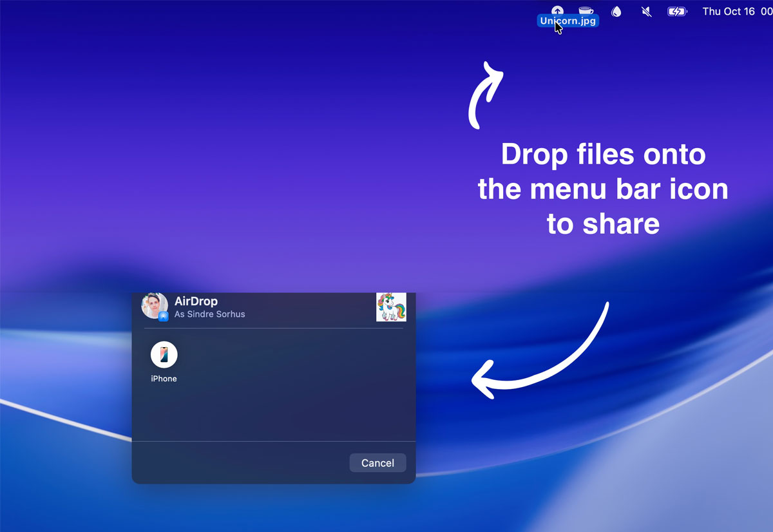Unmute system audio using the speaker toggle
The width and height of the screenshot is (773, 532).
point(646,11)
